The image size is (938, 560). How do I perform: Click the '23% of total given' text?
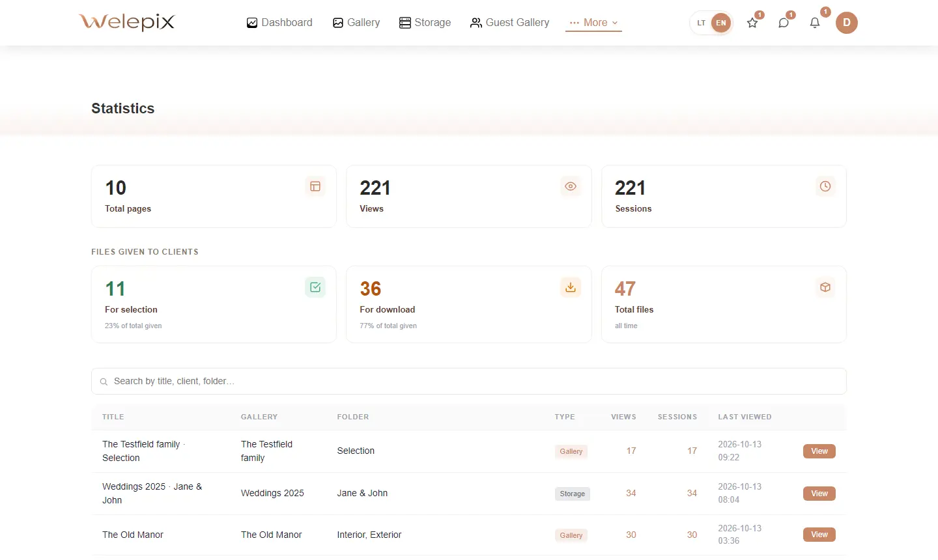point(134,326)
